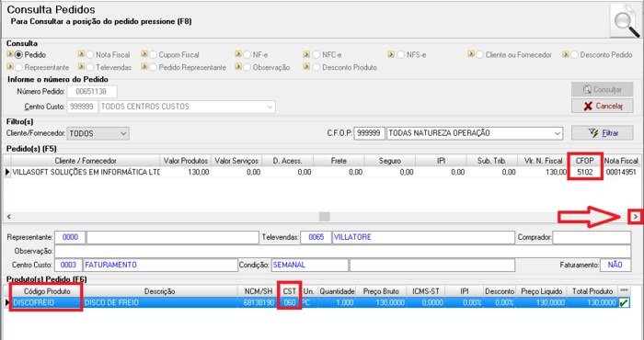This screenshot has width=644, height=340.
Task: Select the Pedido radio button
Action: pos(19,54)
